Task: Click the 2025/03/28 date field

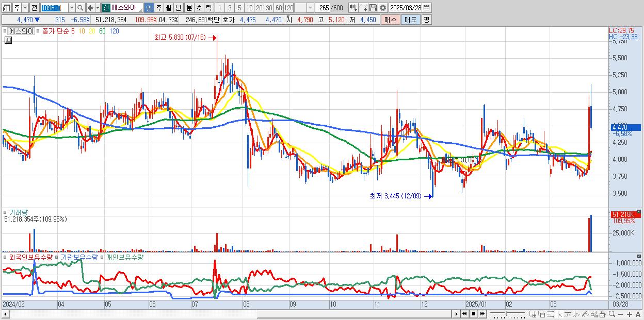Action: point(405,8)
